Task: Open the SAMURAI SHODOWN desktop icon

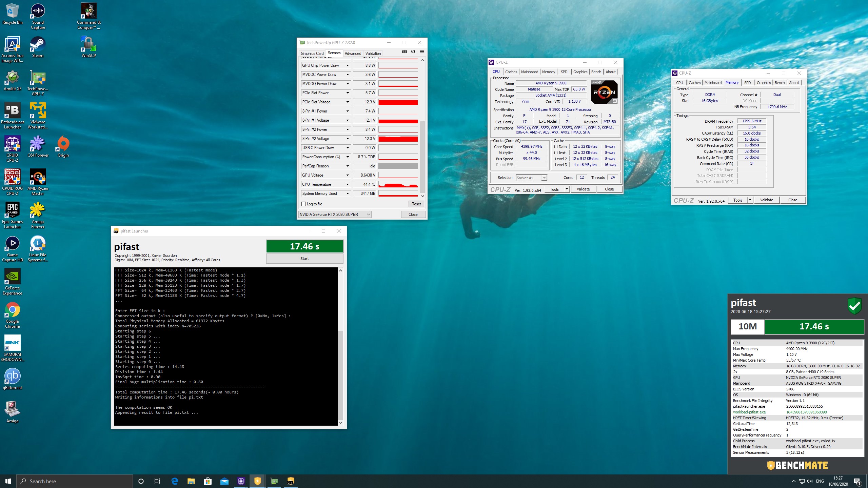Action: tap(12, 348)
